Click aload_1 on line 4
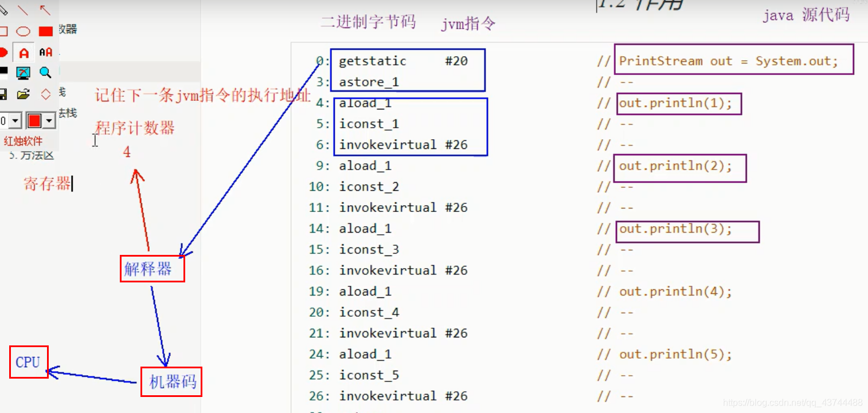The height and width of the screenshot is (413, 868). [x=365, y=103]
